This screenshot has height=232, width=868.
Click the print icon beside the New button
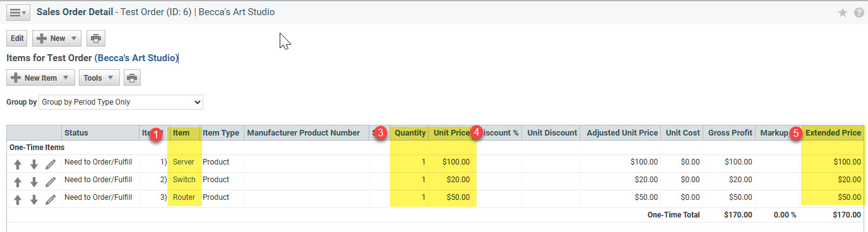point(95,38)
